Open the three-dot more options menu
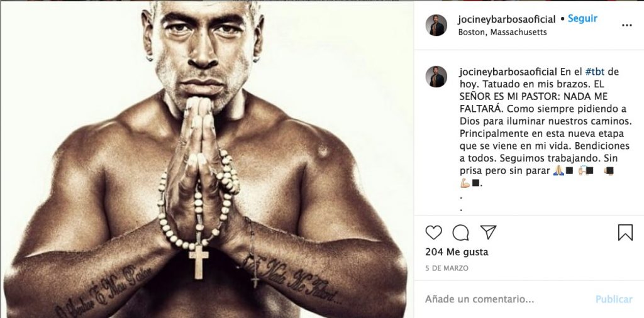The width and height of the screenshot is (644, 318). click(x=627, y=25)
